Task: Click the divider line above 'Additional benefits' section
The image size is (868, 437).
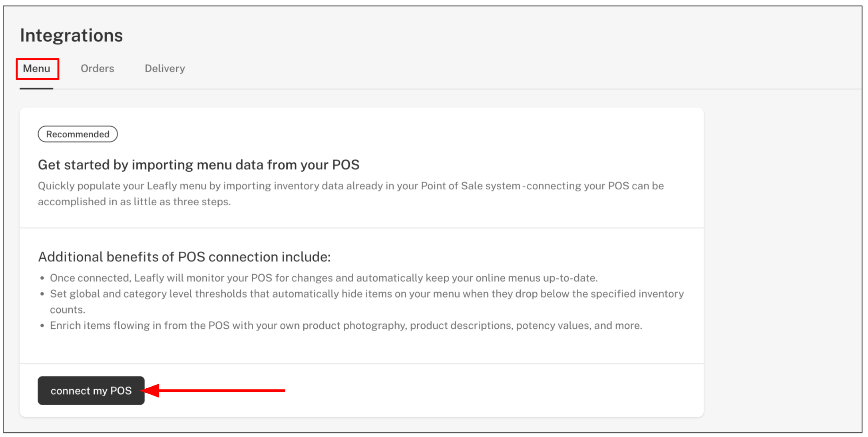Action: 361,228
